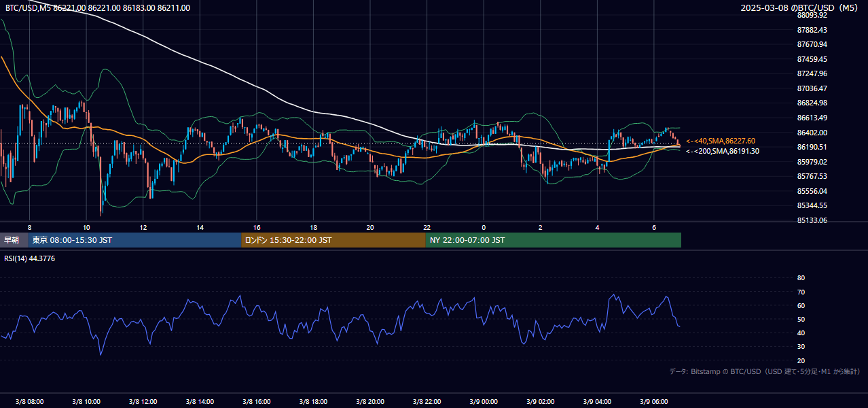868x408 pixels.
Task: Click hour tick '0' under the price chart
Action: click(x=484, y=227)
